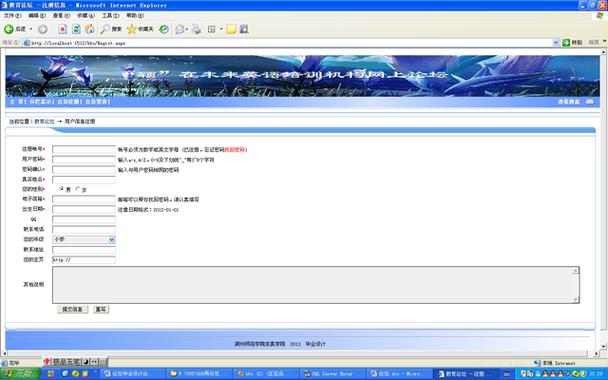Click the message icon at navigation bar right
This screenshot has width=608, height=380.
(x=590, y=102)
